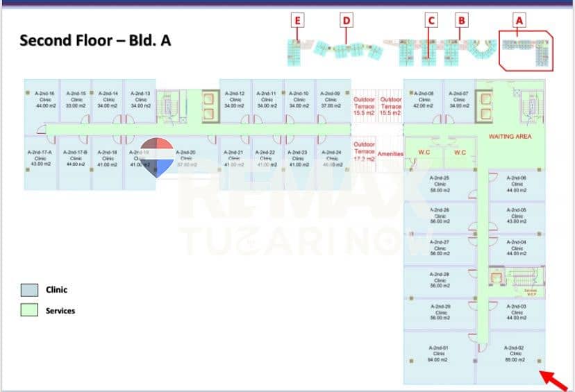The image size is (575, 392).
Task: Select clinic A-2nd-24 room label
Action: pos(332,158)
